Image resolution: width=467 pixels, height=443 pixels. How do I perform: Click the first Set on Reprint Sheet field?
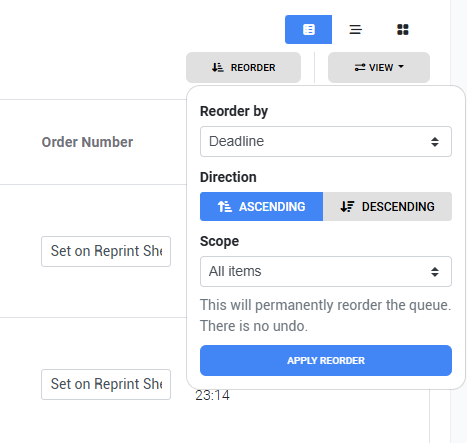pos(106,251)
